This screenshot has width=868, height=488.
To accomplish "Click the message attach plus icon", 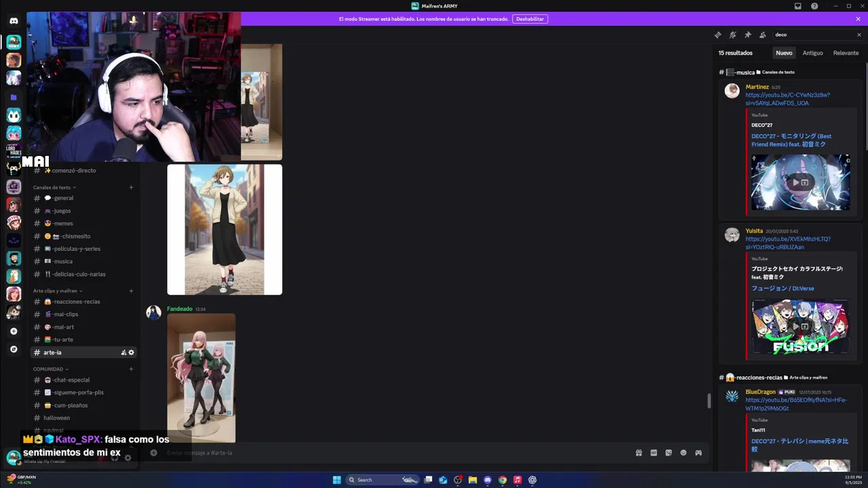I will 153,453.
